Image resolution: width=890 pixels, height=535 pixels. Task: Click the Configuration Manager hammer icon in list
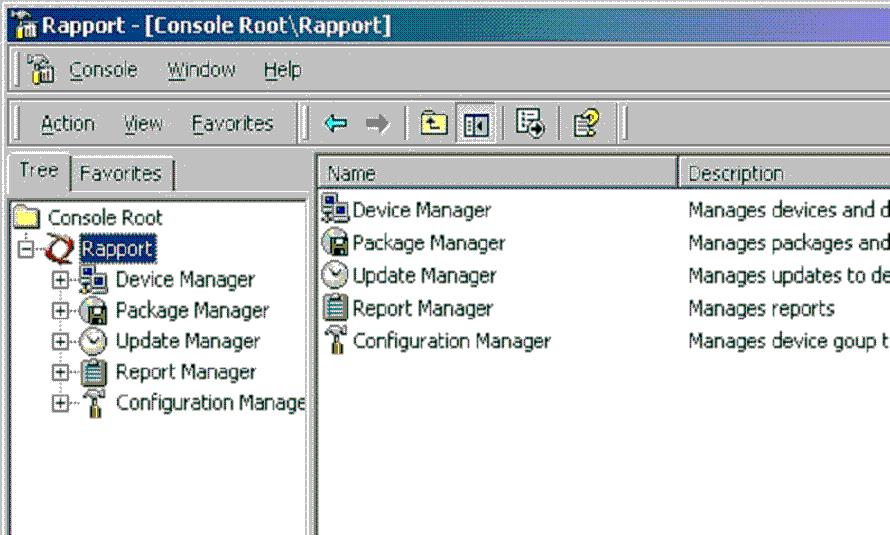(335, 340)
